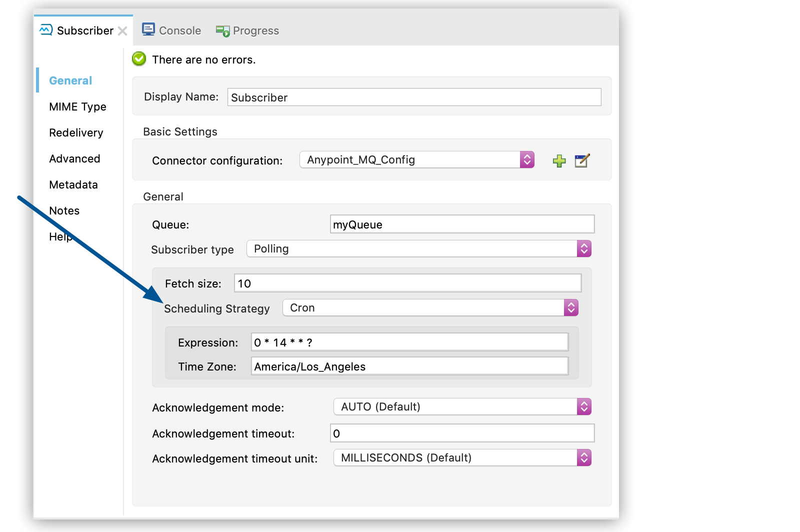Click the Subscriber type dropdown arrow icon

(x=584, y=248)
